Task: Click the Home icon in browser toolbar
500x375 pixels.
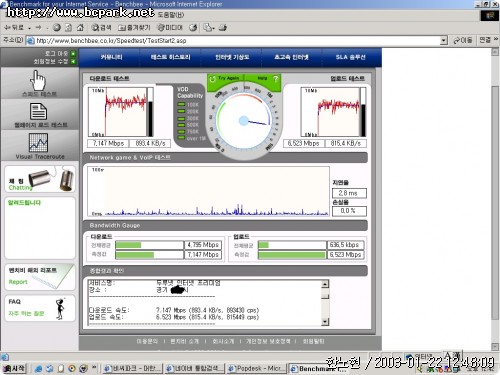Action: tap(80, 28)
